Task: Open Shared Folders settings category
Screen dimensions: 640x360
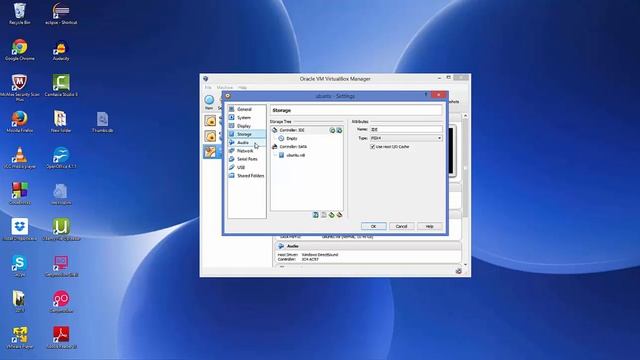Action: [x=247, y=176]
